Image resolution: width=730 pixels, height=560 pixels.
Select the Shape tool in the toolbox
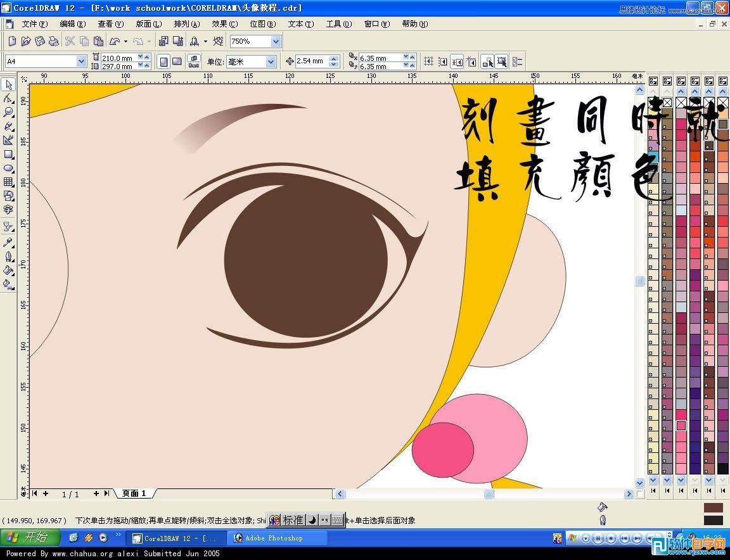coord(9,99)
